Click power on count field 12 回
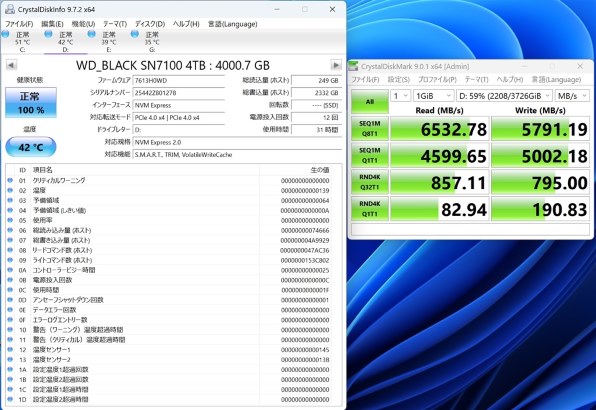Screen dimensions: 596x410 point(316,117)
